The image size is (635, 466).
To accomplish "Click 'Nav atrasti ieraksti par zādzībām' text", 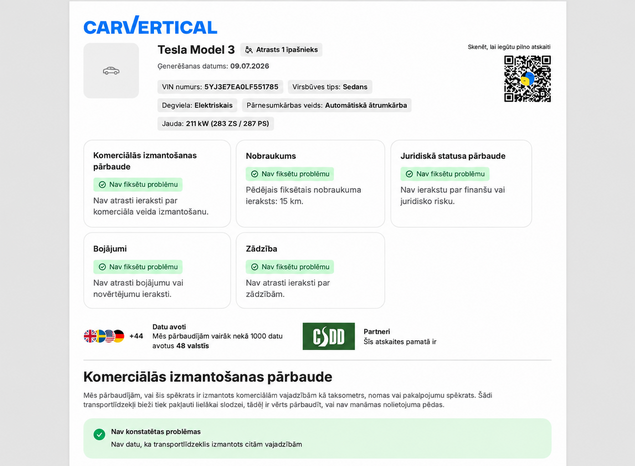I will [288, 288].
